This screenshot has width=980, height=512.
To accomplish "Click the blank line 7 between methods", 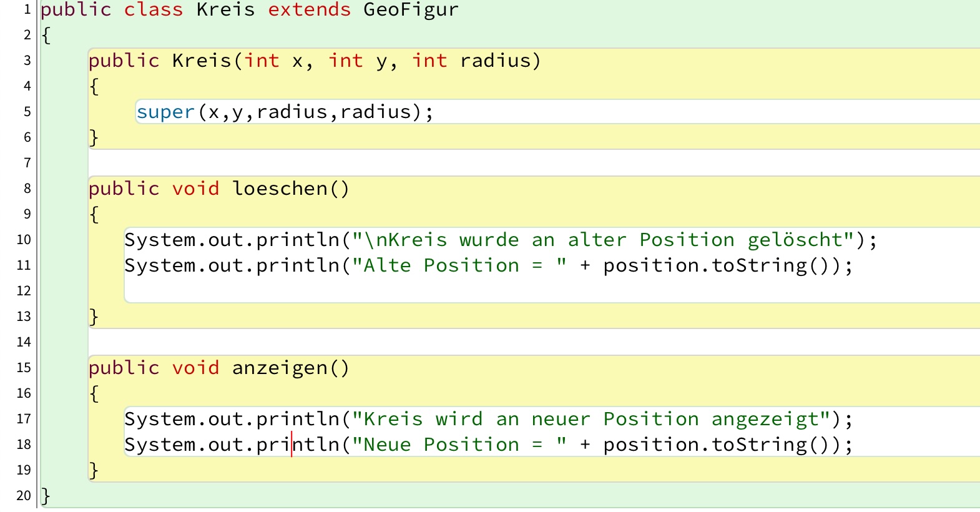I will [x=437, y=163].
